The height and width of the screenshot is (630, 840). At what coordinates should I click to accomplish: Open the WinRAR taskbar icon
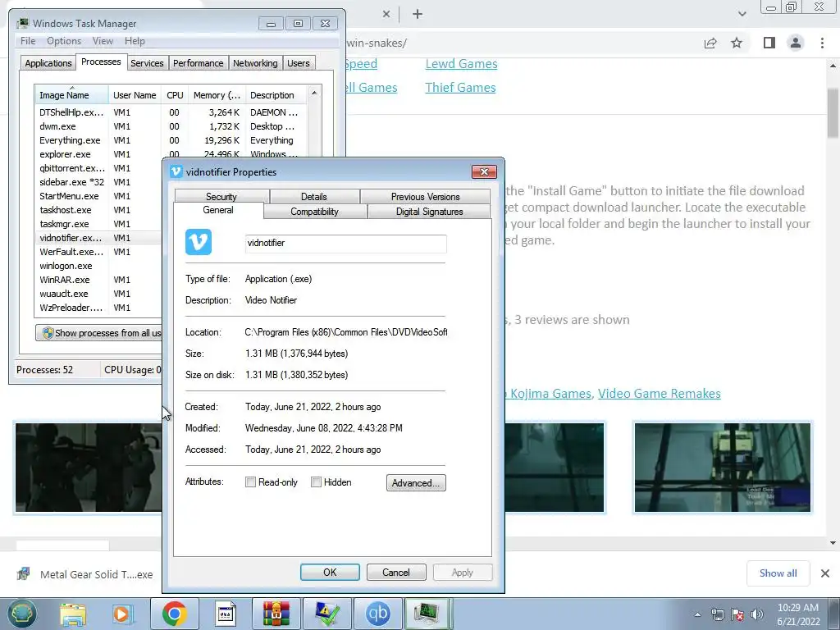(x=276, y=614)
